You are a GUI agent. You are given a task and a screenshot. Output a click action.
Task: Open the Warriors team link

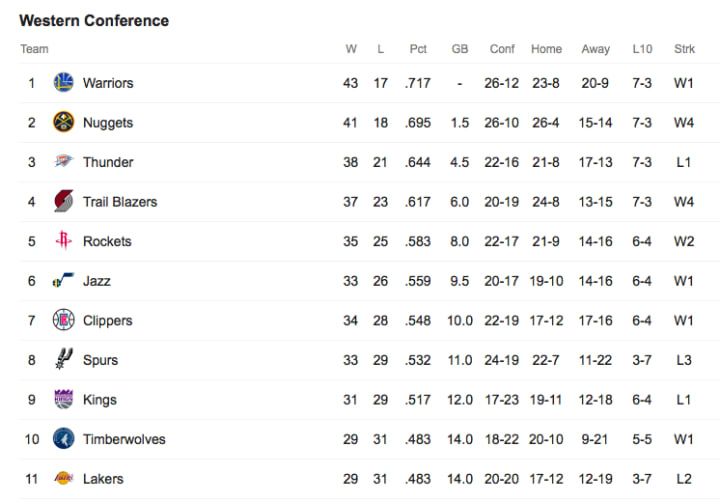coord(108,83)
